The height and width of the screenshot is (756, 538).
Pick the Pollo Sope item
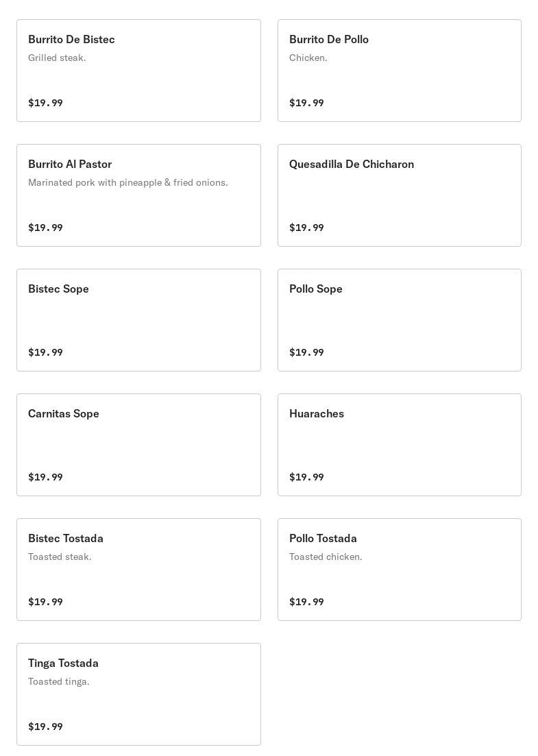pos(399,320)
